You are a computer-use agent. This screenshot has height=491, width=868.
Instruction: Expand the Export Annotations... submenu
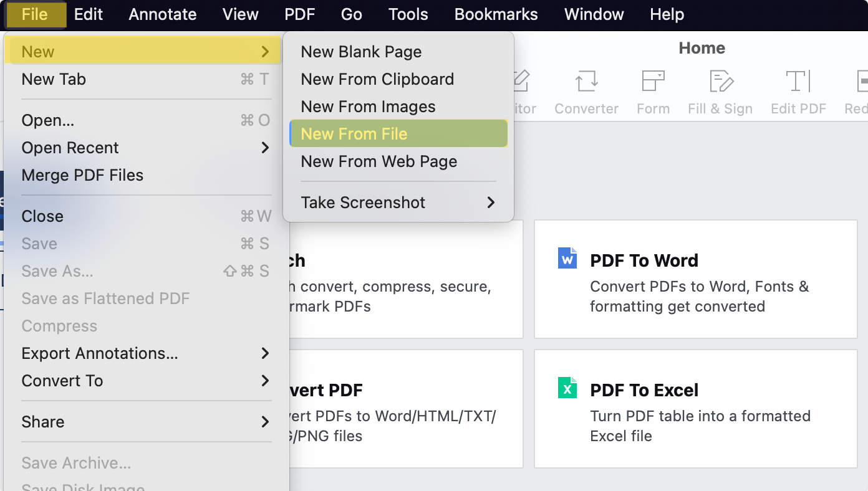pos(147,353)
